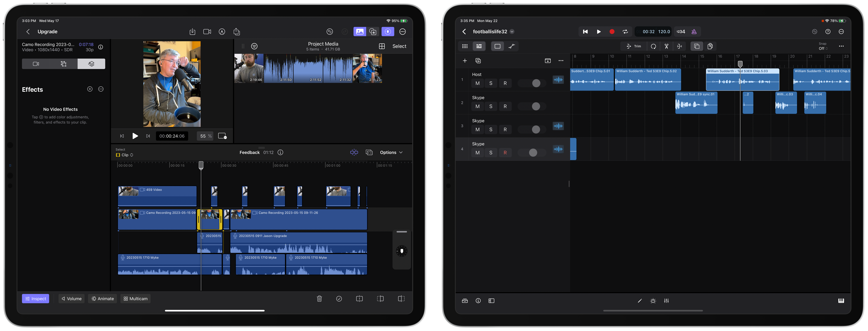Viewport: 868px width, 331px height.
Task: Delete the selected clip with the trash icon
Action: [x=319, y=299]
